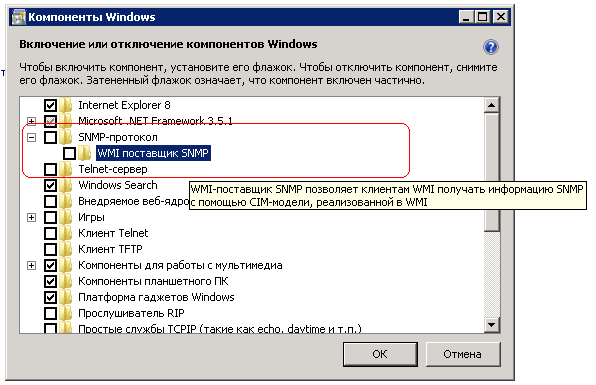Select the Компоненты планшетного ПК label
596x385 pixels.
(x=153, y=281)
